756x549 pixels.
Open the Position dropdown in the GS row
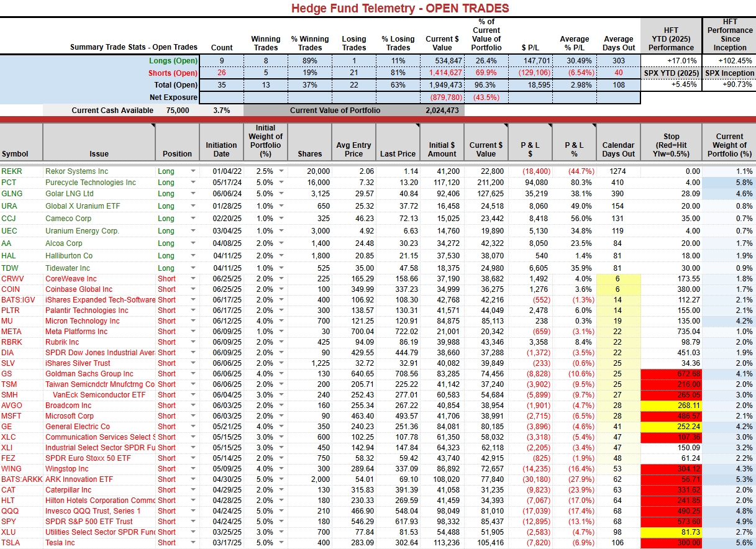[193, 374]
